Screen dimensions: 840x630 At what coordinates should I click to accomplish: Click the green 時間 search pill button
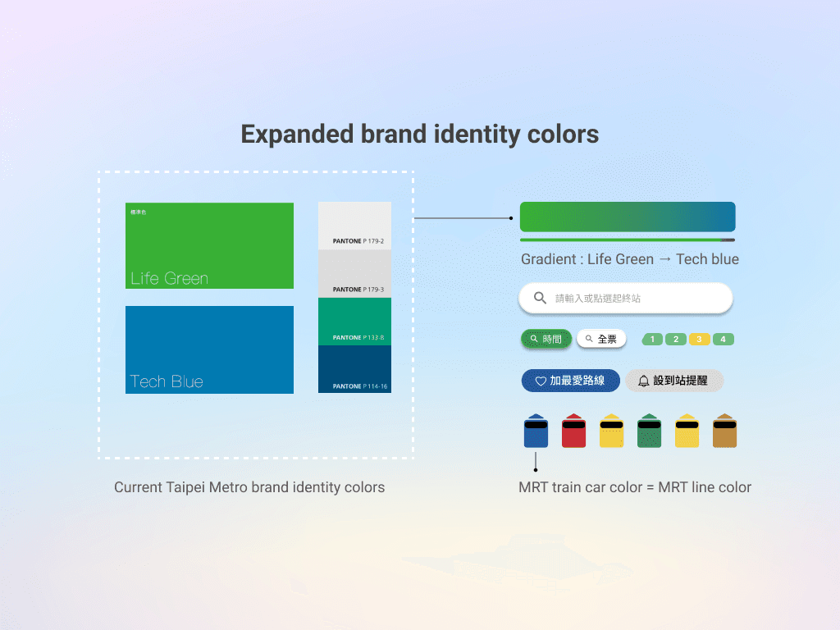click(546, 339)
